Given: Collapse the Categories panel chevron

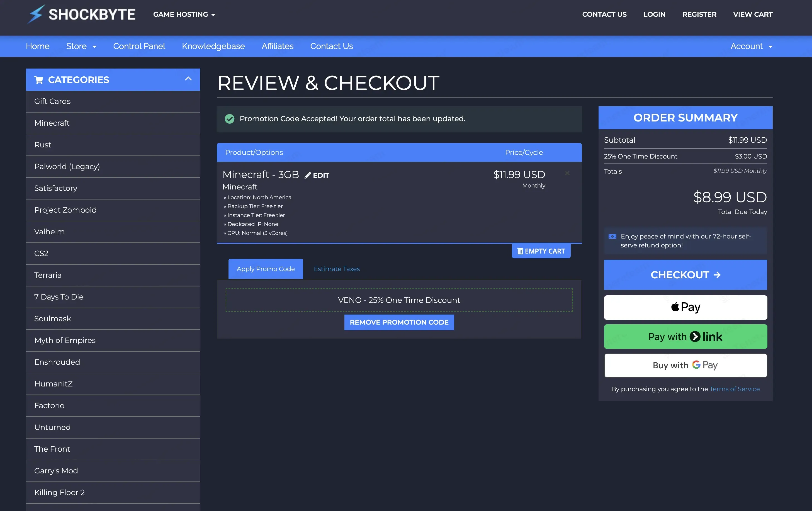Looking at the screenshot, I should point(188,79).
